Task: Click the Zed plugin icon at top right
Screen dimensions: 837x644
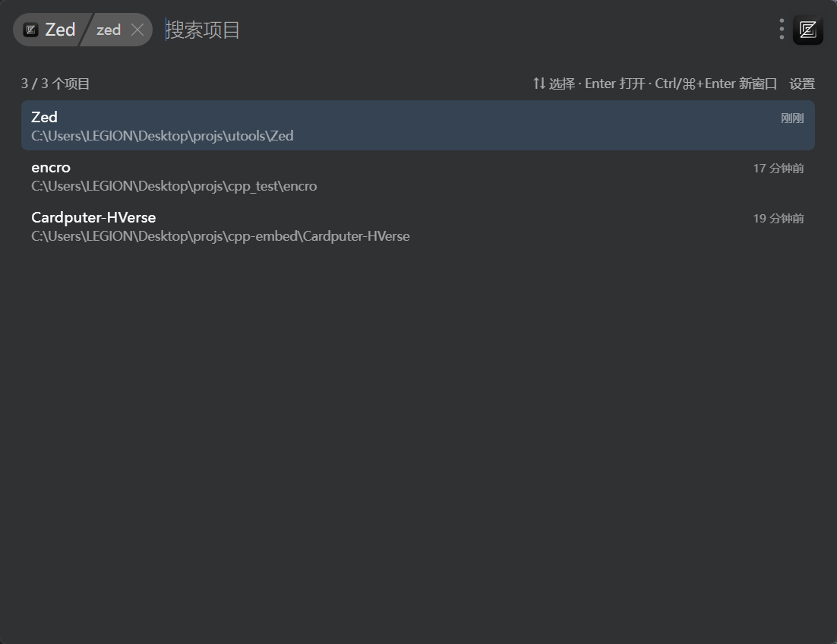Action: tap(807, 30)
